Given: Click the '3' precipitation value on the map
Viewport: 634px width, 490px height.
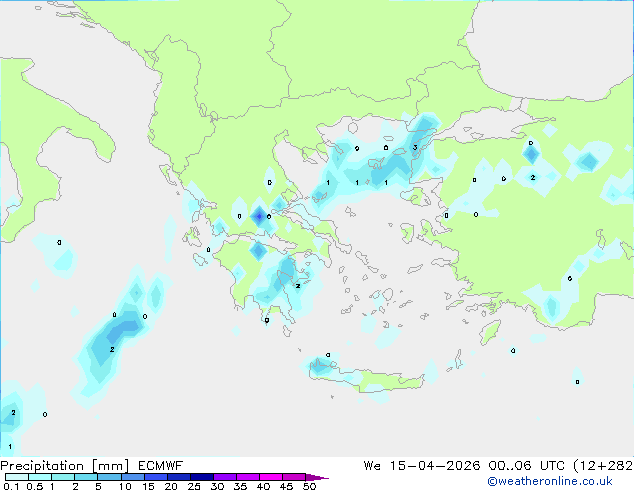Looking at the screenshot, I should click(x=415, y=148).
